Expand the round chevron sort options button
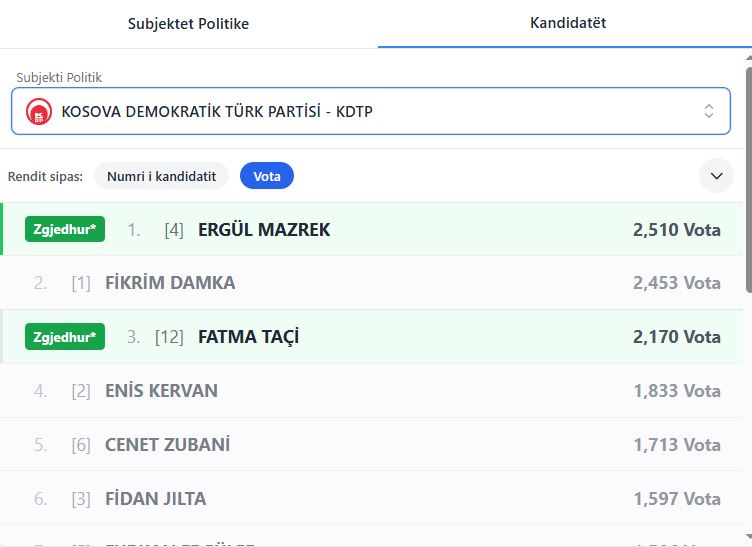 (x=716, y=176)
